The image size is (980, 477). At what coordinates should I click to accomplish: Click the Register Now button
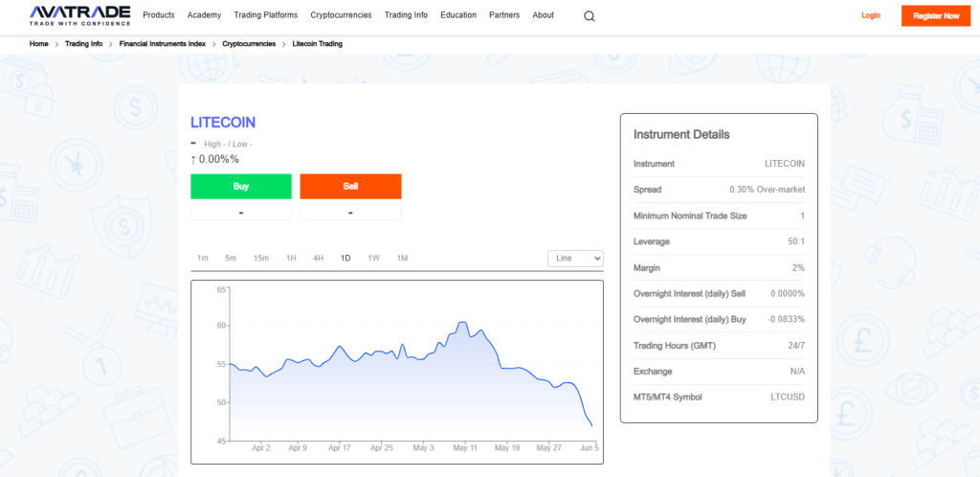[936, 15]
